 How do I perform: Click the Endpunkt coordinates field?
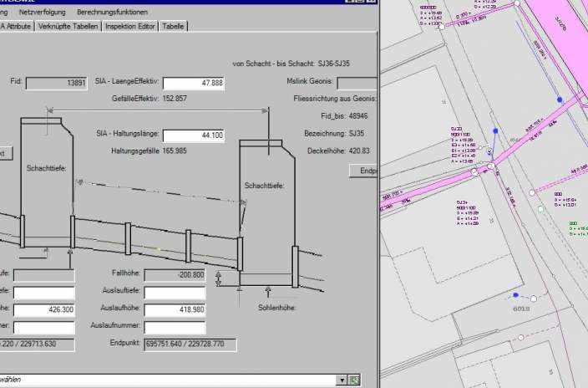point(190,345)
